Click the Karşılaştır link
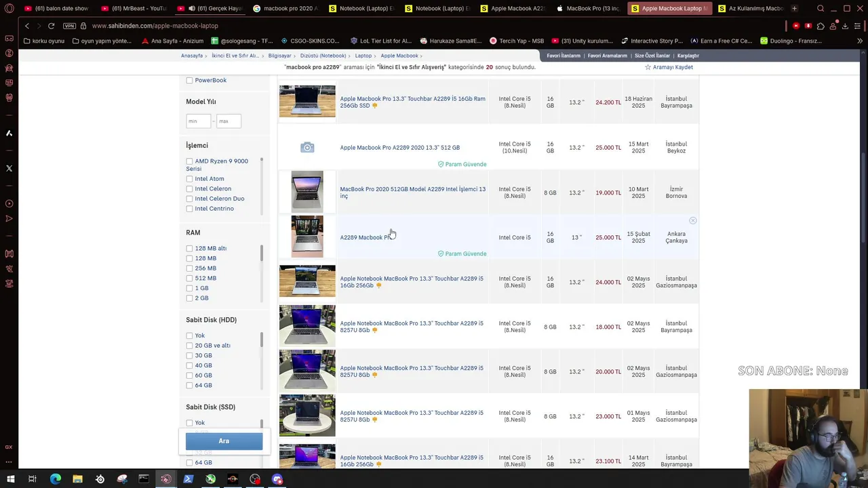 (x=688, y=56)
